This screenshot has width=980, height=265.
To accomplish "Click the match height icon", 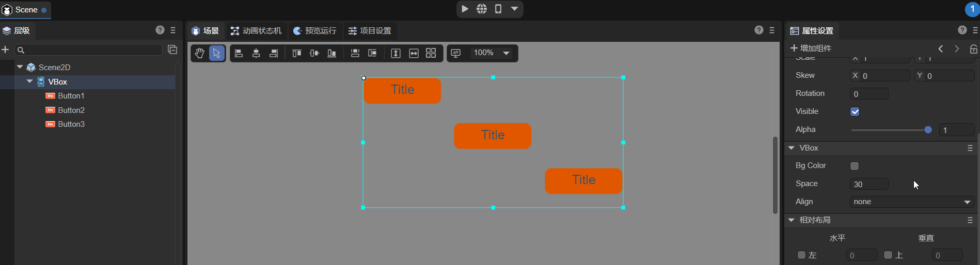I will 396,53.
